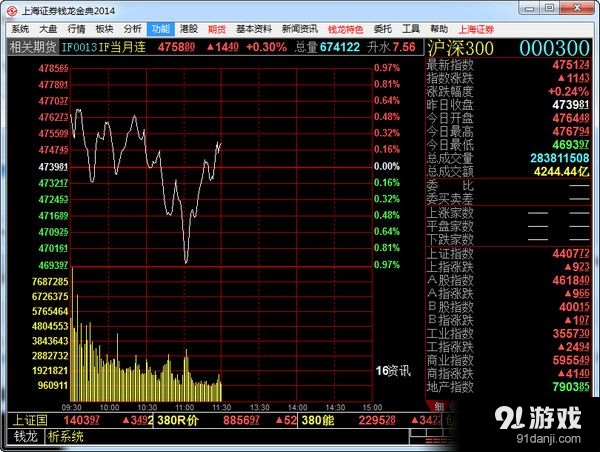
Task: Open the 分析 menu
Action: [132, 29]
